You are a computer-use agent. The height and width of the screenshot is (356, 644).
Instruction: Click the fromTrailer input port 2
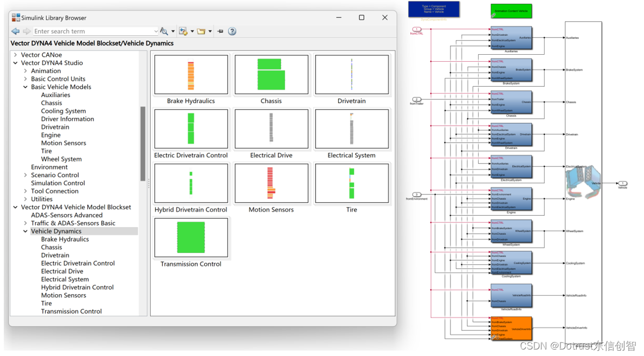(416, 99)
